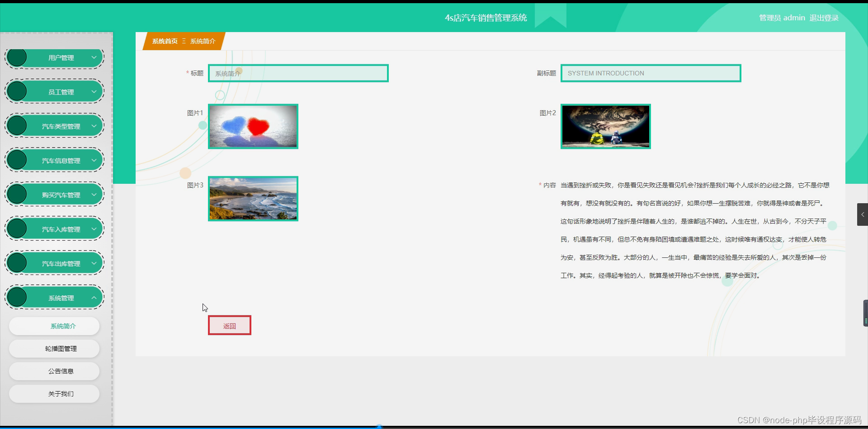The width and height of the screenshot is (868, 429).
Task: Expand the 汽车信息管理 menu chevron
Action: point(94,160)
